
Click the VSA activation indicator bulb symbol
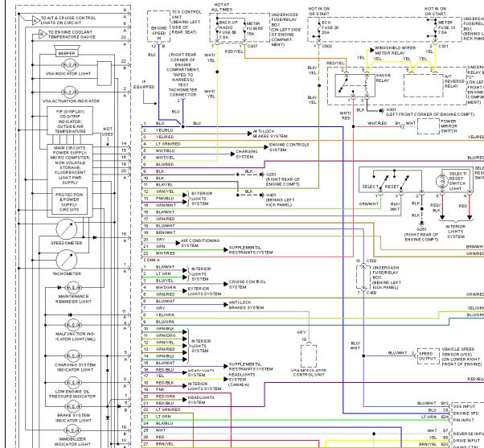tap(70, 92)
